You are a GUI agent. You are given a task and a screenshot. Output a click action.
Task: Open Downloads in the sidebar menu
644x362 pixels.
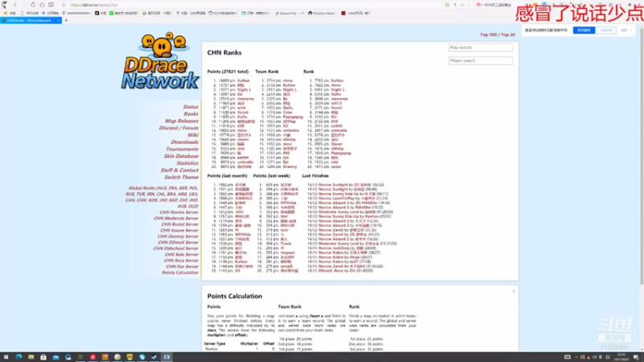pyautogui.click(x=185, y=142)
